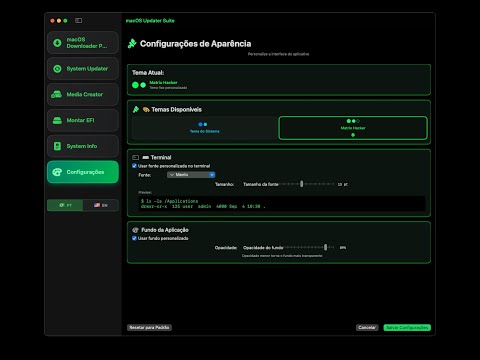Image resolution: width=480 pixels, height=360 pixels.
Task: Click the paintbrush icon beside Configurações de Aparência
Action: (x=132, y=44)
